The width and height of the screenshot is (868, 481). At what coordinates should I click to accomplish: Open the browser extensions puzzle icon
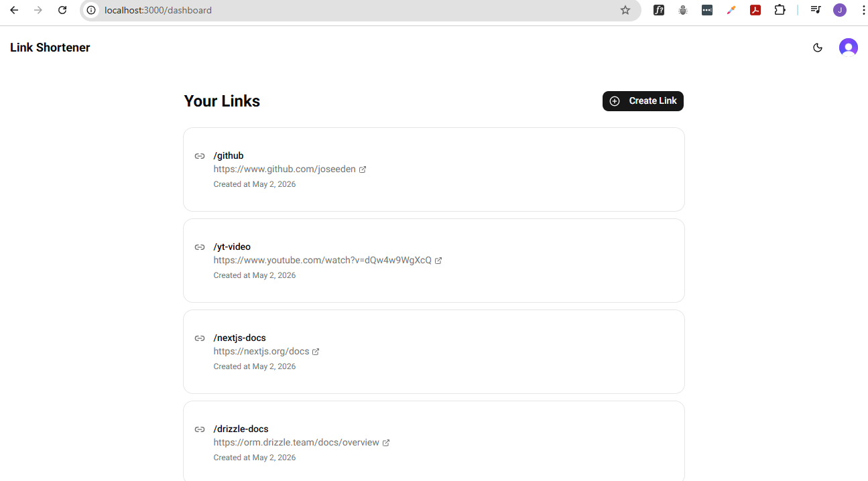pyautogui.click(x=780, y=10)
